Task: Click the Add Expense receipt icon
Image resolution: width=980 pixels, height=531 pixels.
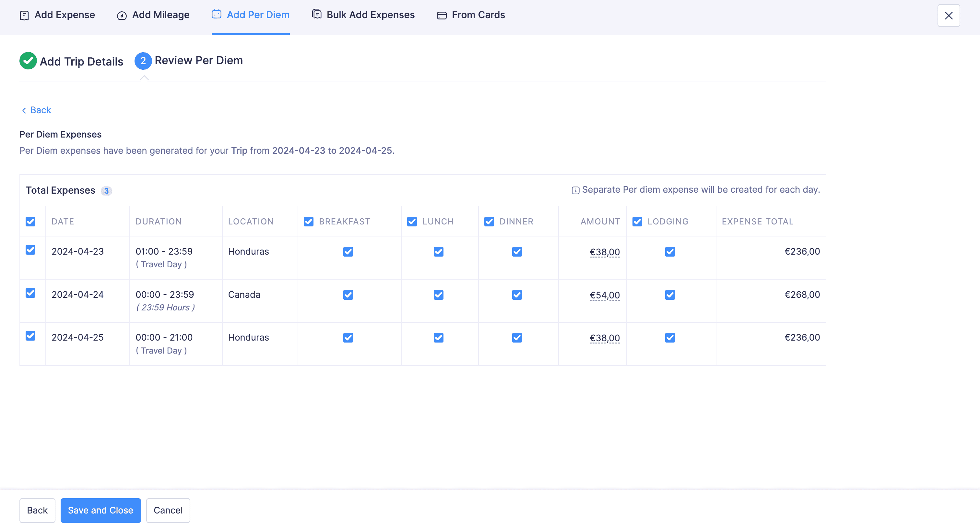Action: [x=24, y=15]
